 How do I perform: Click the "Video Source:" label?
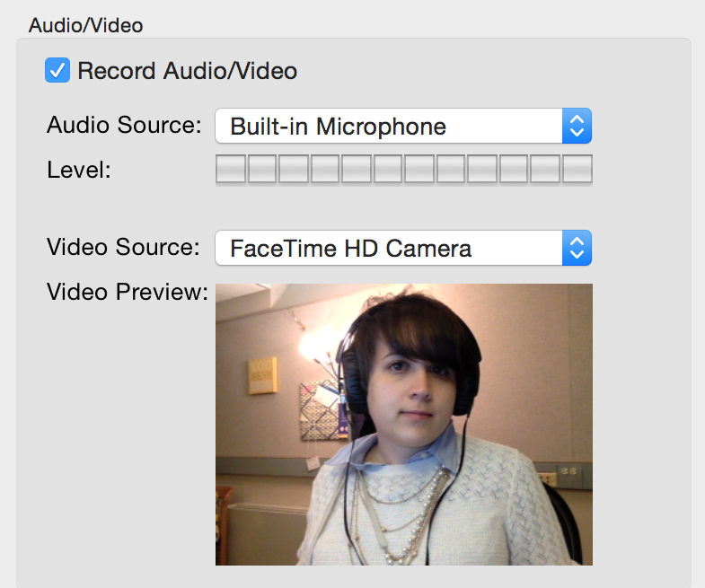pyautogui.click(x=123, y=247)
